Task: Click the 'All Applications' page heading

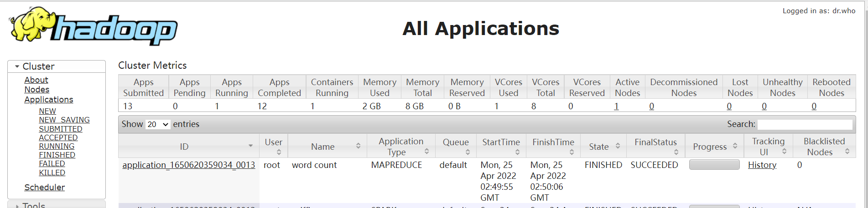Action: [x=481, y=29]
